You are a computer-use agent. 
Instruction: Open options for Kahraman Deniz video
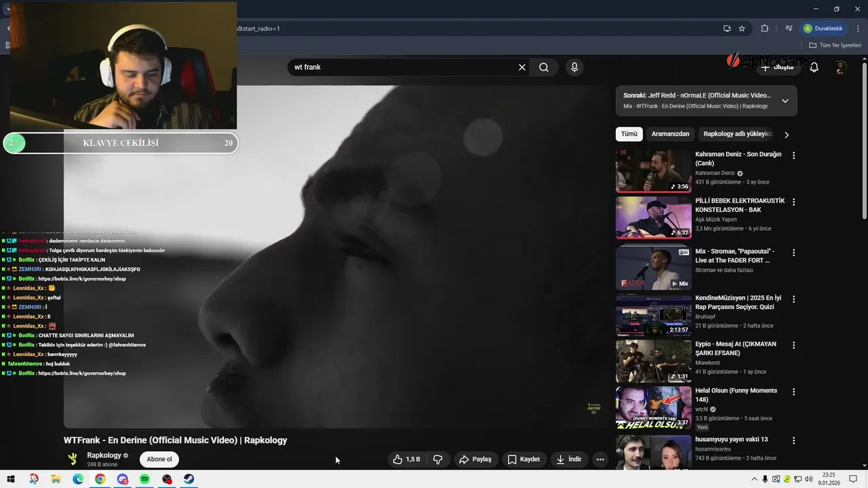point(793,155)
